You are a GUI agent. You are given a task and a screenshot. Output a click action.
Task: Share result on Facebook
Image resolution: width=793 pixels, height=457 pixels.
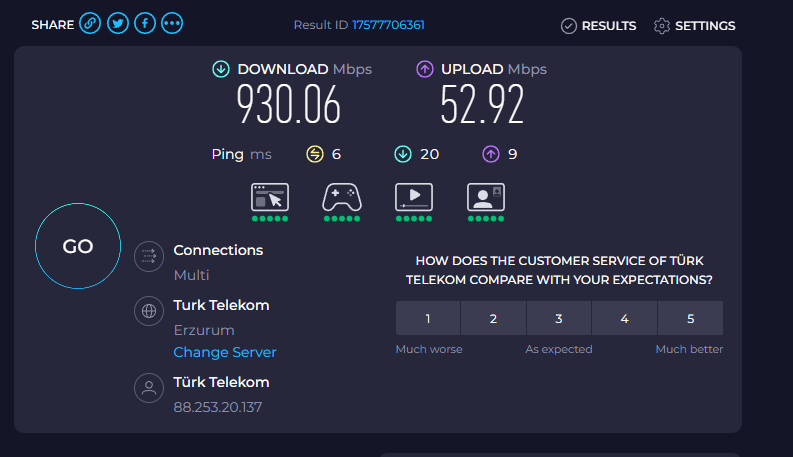point(145,25)
